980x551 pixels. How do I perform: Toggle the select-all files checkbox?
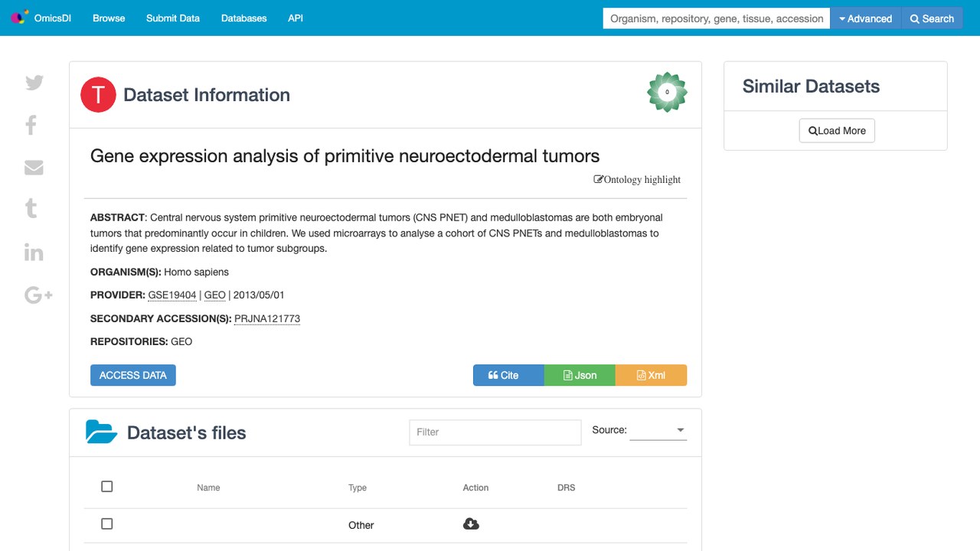107,487
